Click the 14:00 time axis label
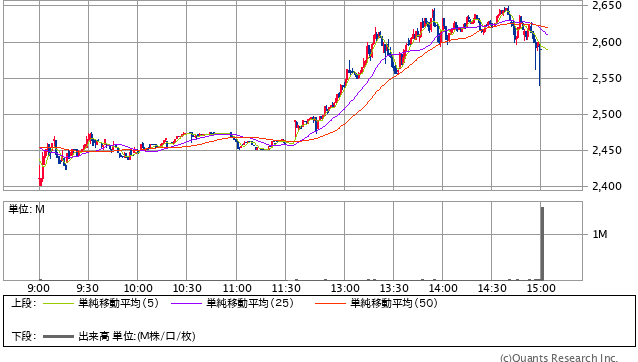This screenshot has width=638, height=362. pyautogui.click(x=443, y=288)
